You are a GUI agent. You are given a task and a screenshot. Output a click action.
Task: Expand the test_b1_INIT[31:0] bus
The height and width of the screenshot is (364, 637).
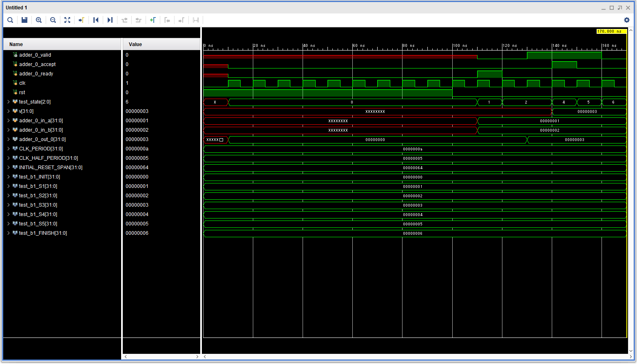coord(9,176)
